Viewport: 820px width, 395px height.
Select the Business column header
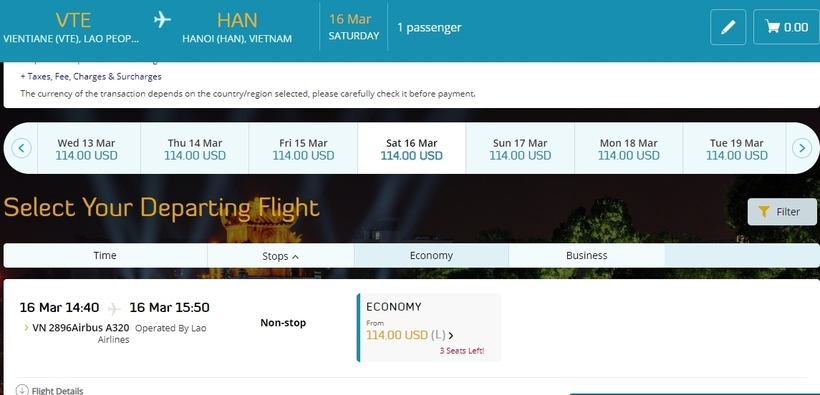[x=587, y=256]
